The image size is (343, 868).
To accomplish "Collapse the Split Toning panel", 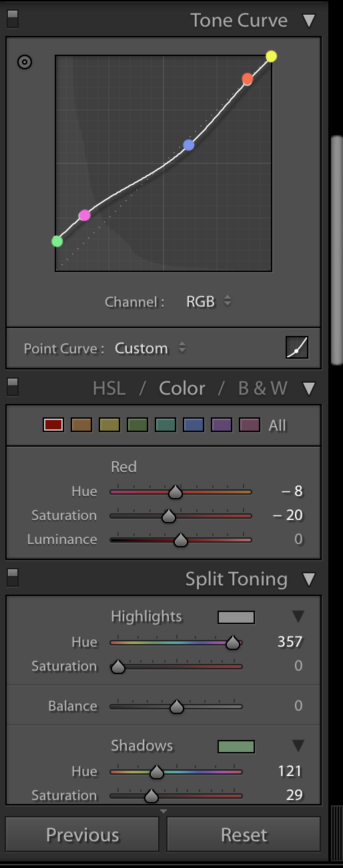I will (x=309, y=579).
